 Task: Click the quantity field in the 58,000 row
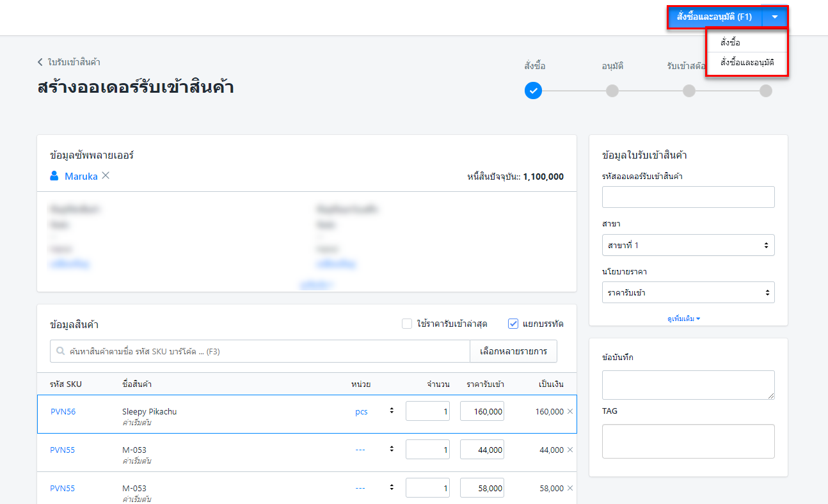(x=427, y=488)
